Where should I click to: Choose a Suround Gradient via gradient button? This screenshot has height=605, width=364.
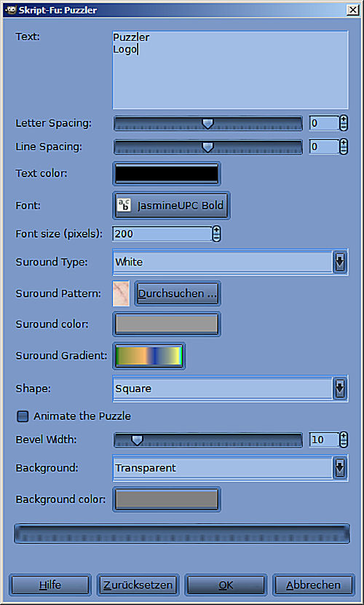[149, 356]
